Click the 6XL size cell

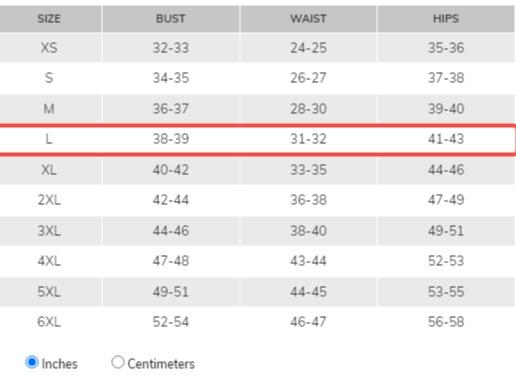pos(49,322)
